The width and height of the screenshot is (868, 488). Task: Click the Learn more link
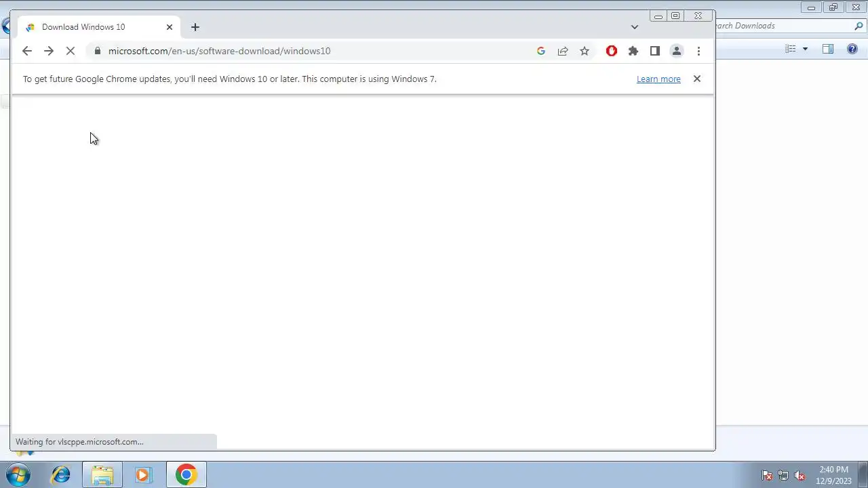tap(658, 79)
